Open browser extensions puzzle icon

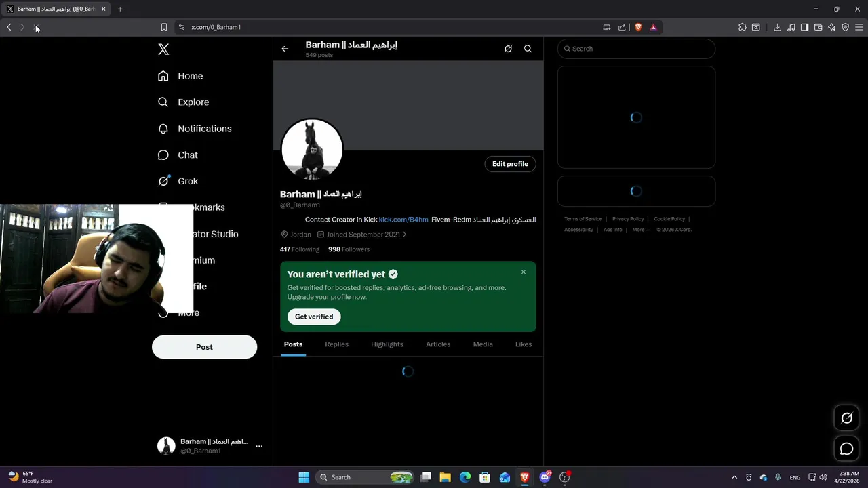click(743, 27)
